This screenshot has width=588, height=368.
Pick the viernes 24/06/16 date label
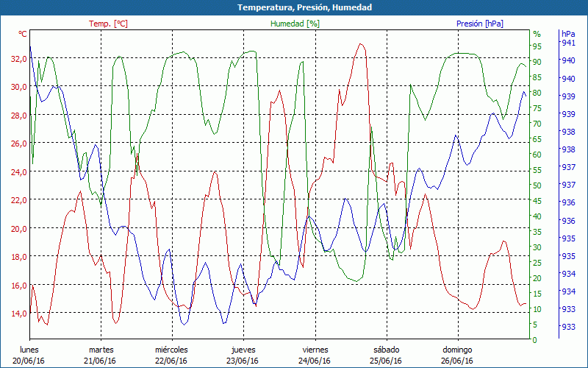[315, 355]
